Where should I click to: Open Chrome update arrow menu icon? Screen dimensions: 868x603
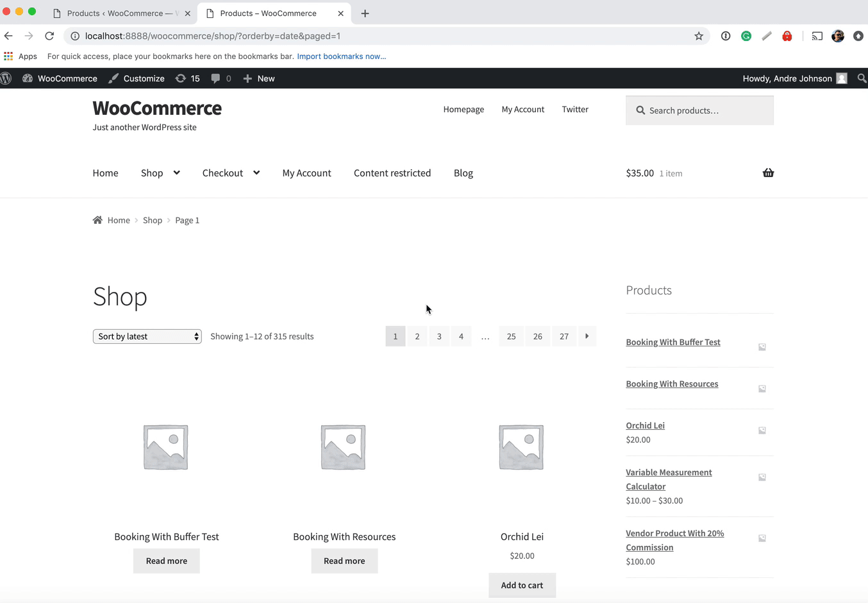coord(858,36)
